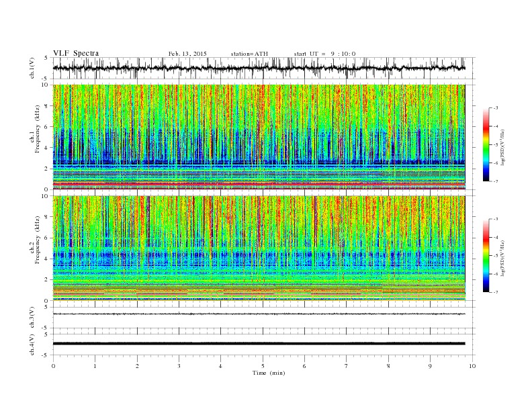Viewport: 532px width, 411px height.
Task: Click the "5" time-axis tick label at bottom
Action: (263, 366)
